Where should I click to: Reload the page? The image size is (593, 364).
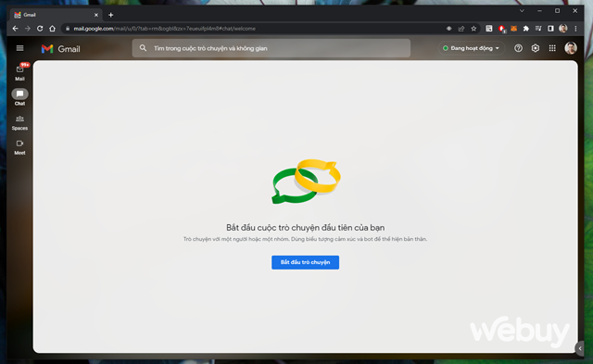pos(40,29)
